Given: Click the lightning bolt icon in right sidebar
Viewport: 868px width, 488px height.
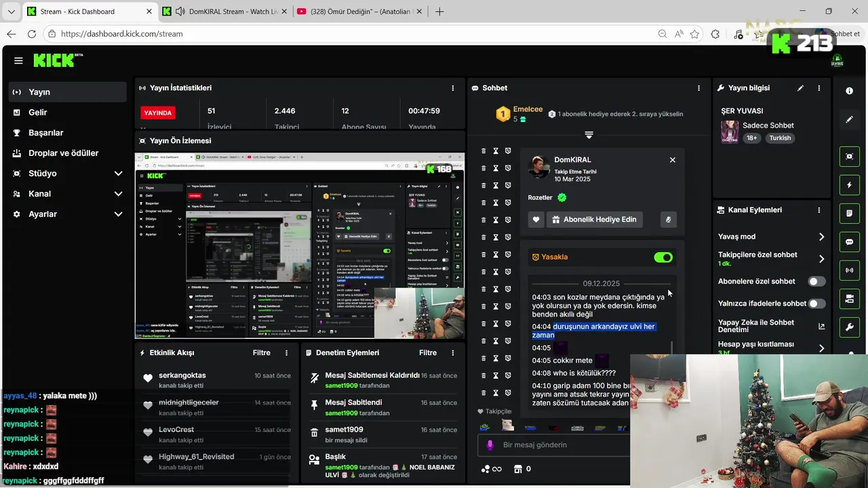Looking at the screenshot, I should click(849, 185).
